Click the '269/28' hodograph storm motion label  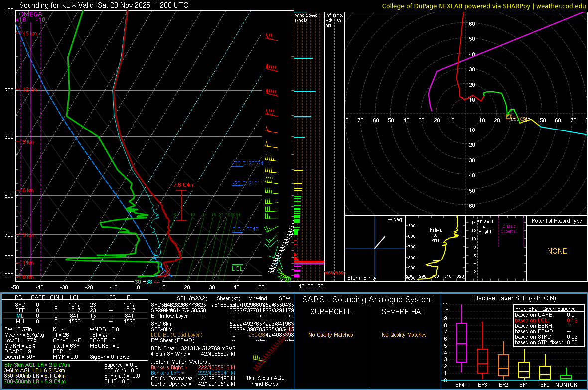click(519, 119)
